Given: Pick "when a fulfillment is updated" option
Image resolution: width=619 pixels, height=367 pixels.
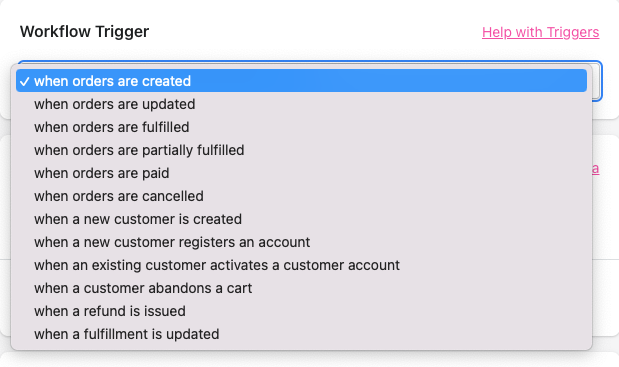Looking at the screenshot, I should 301,334.
